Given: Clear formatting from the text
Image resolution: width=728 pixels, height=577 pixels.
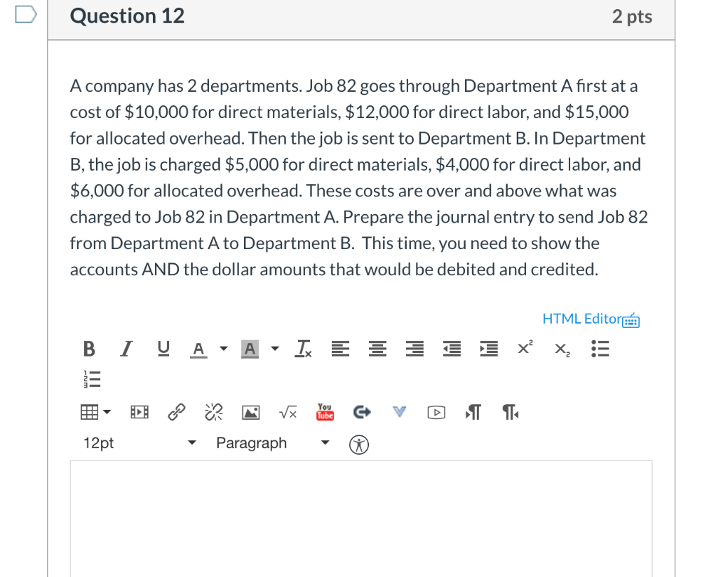Looking at the screenshot, I should [x=303, y=349].
